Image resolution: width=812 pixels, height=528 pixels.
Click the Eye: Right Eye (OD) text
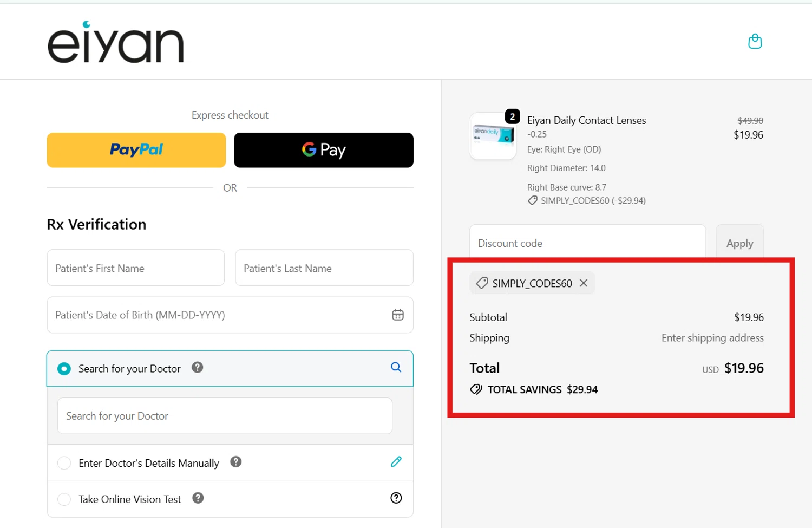pos(564,149)
